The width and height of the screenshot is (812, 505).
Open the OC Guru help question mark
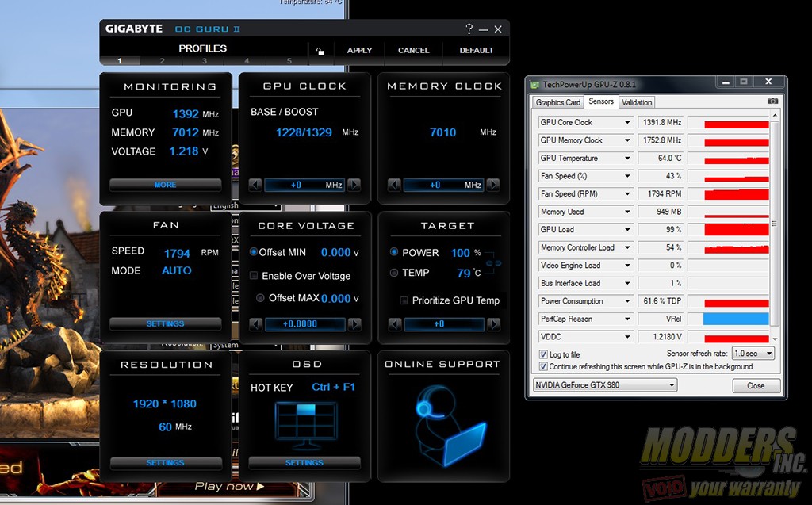[469, 29]
